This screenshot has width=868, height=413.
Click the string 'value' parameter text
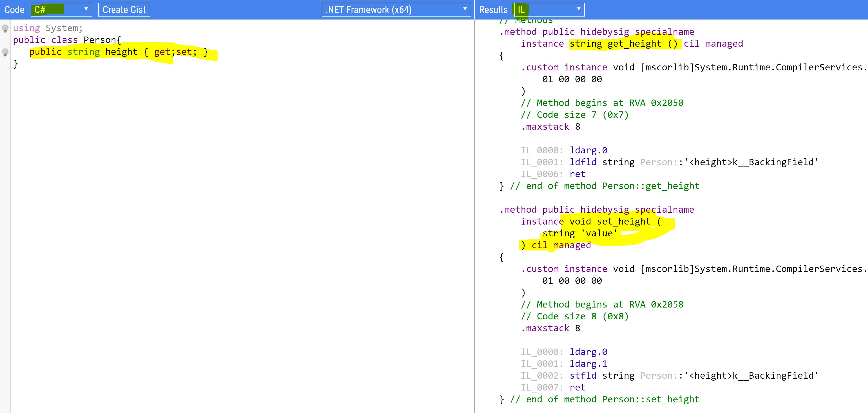pyautogui.click(x=580, y=233)
